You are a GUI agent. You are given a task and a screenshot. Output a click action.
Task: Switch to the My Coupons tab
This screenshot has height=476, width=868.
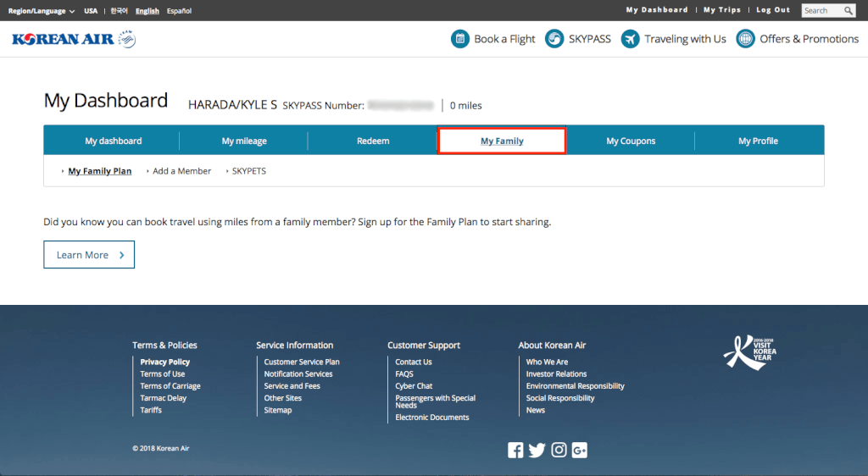[x=631, y=141]
